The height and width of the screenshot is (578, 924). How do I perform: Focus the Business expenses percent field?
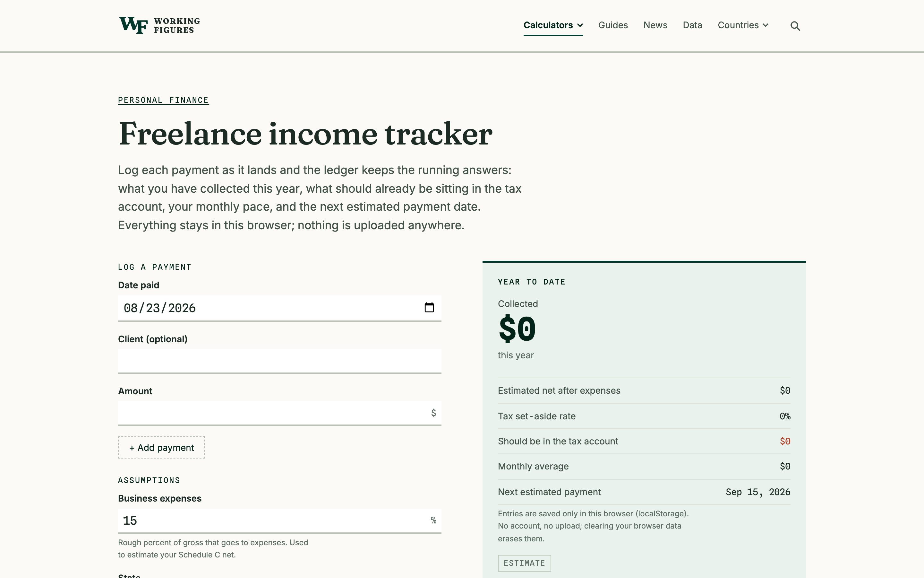coord(279,521)
